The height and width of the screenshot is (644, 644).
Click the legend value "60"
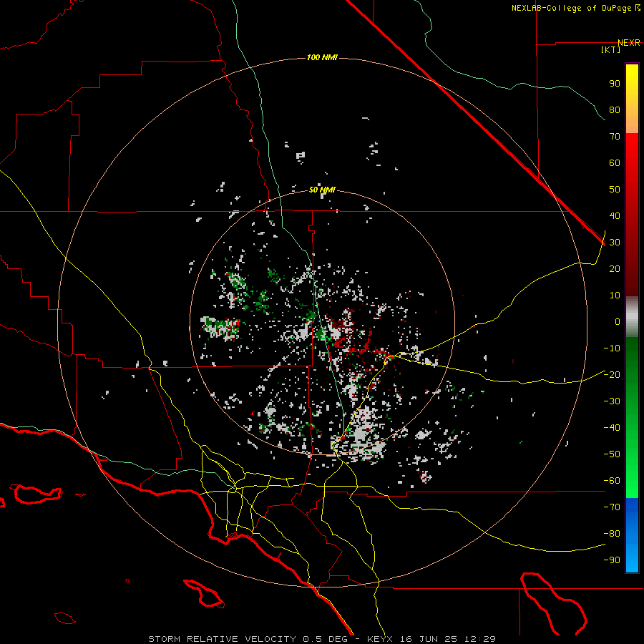pos(615,163)
